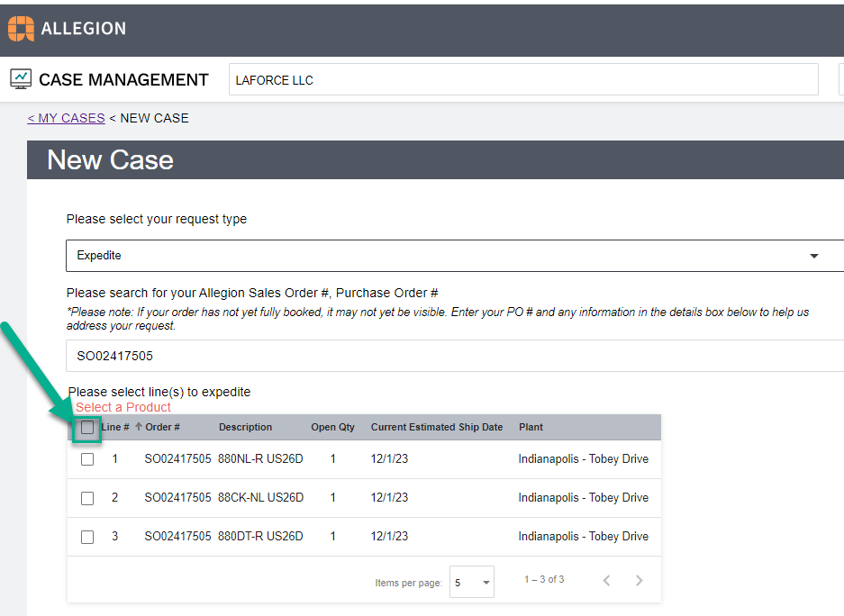The width and height of the screenshot is (844, 616).
Task: Go back via the MY CASES link
Action: click(x=66, y=118)
